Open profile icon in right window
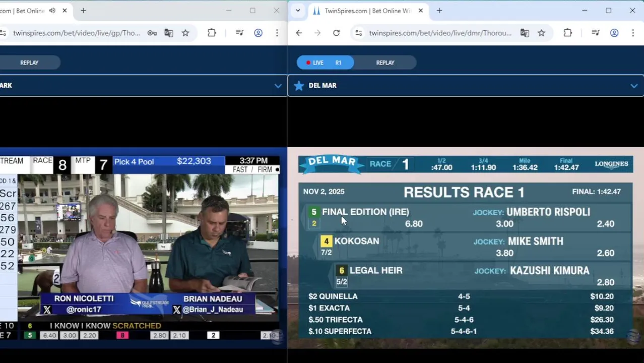The height and width of the screenshot is (363, 644). pos(614,33)
